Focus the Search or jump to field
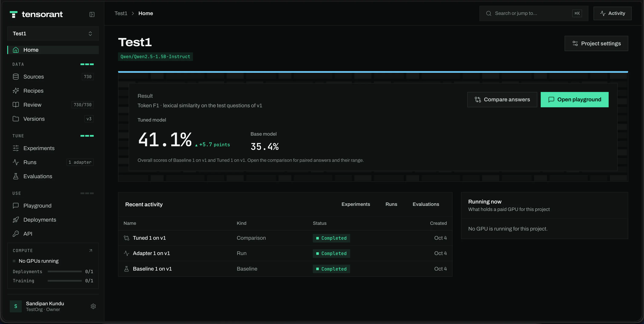Screen dimensions: 644x324 533,13
